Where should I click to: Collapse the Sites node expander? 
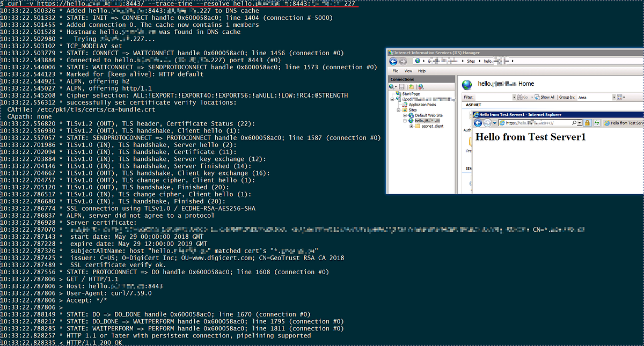click(398, 110)
